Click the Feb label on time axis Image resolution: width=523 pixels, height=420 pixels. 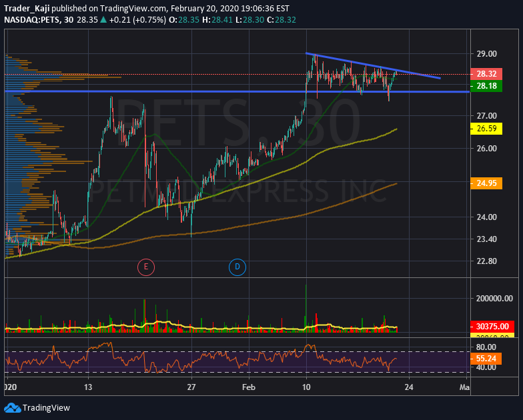point(249,387)
